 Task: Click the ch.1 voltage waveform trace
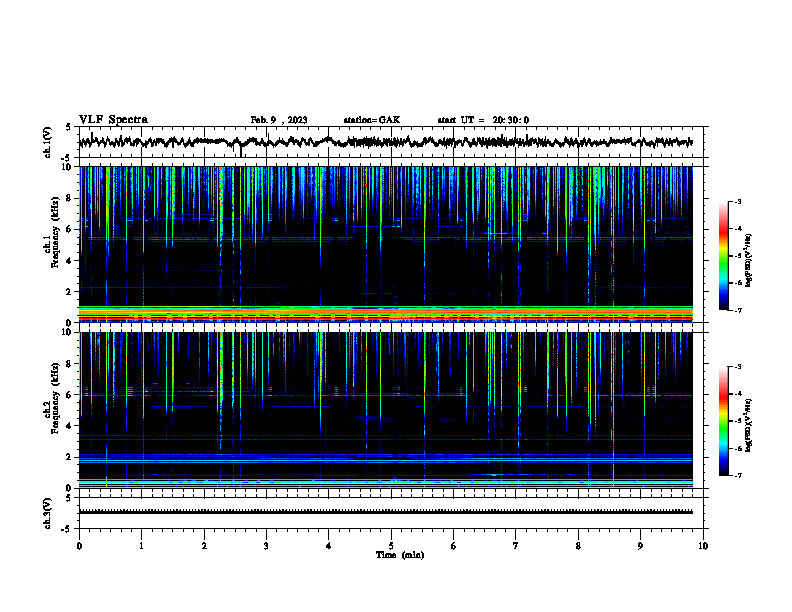point(386,142)
